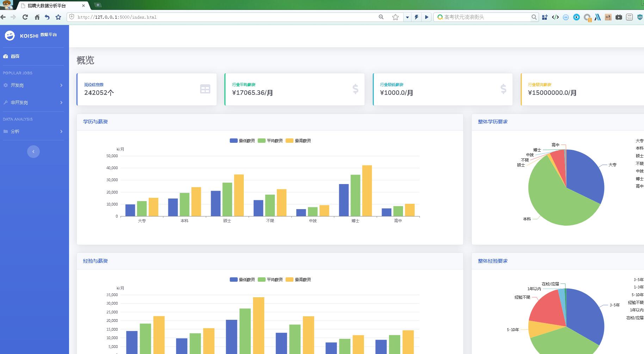
Task: Click the gray ring extension with badge
Action: [x=587, y=17]
